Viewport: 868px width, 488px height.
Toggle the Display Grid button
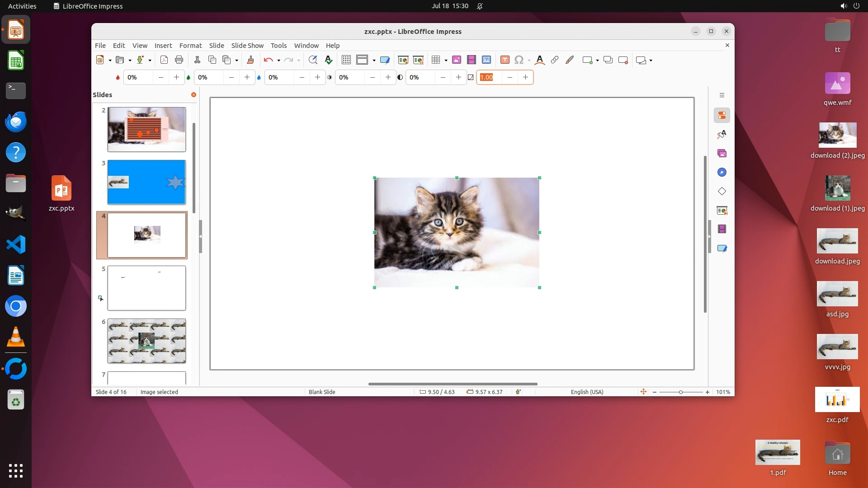point(346,60)
